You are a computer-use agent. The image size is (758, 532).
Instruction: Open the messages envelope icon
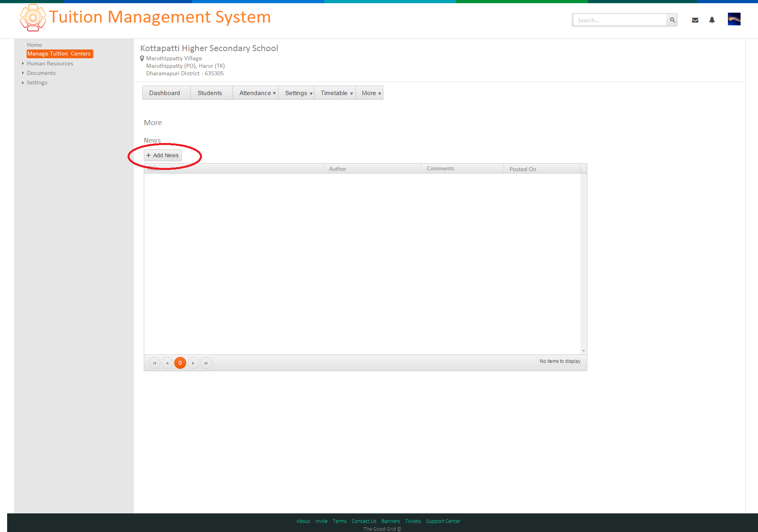pyautogui.click(x=695, y=20)
